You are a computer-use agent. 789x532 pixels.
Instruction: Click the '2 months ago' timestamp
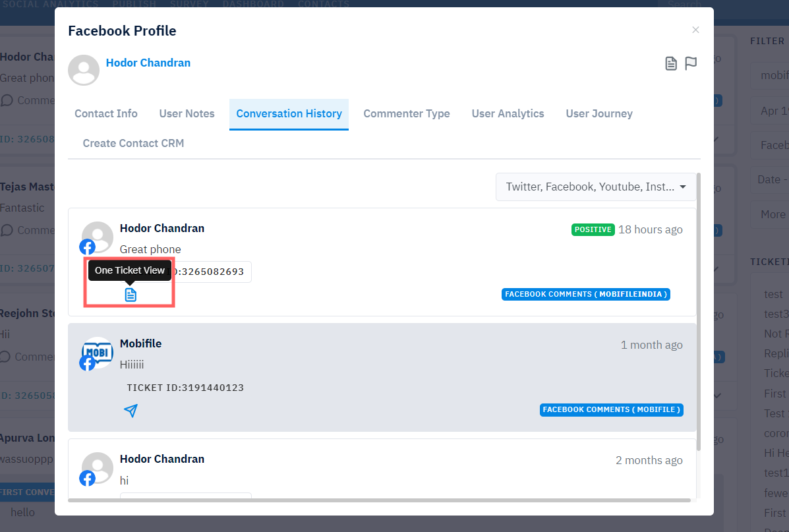coord(649,461)
